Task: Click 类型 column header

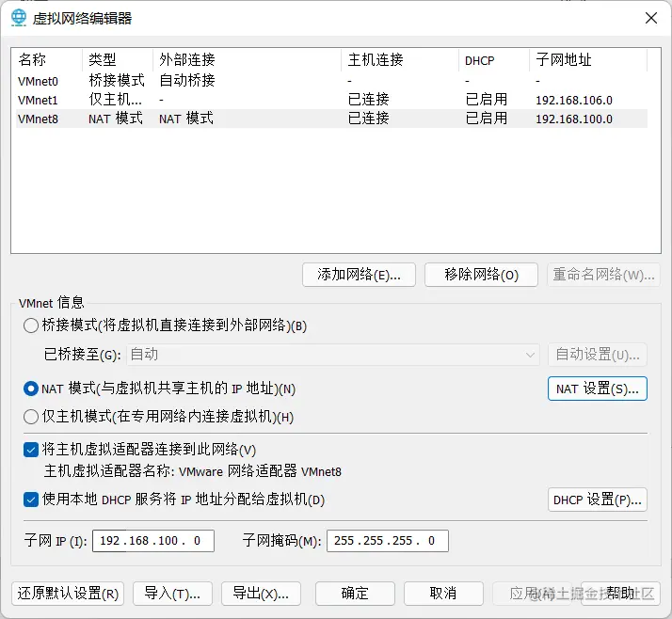Action: (118, 60)
